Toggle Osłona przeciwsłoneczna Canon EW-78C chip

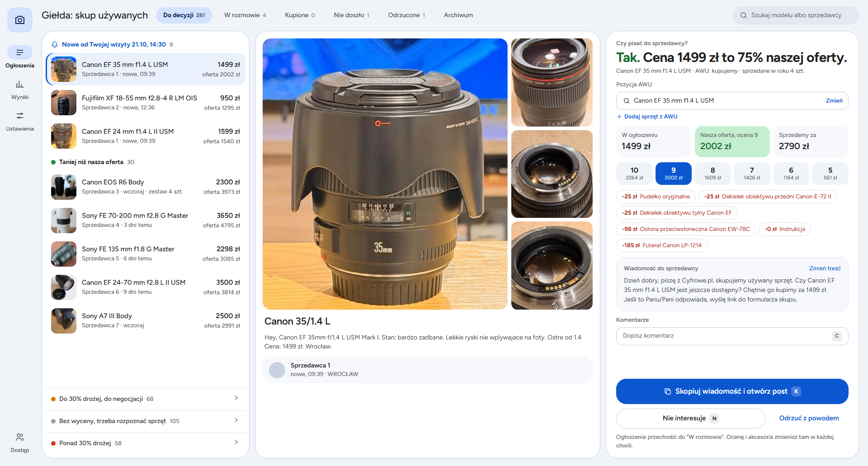[686, 229]
